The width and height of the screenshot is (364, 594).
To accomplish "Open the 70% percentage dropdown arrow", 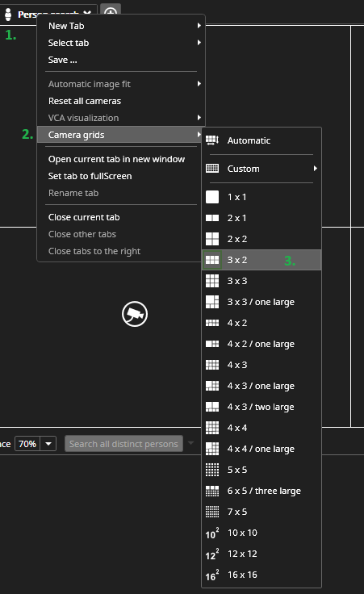I will coord(48,444).
